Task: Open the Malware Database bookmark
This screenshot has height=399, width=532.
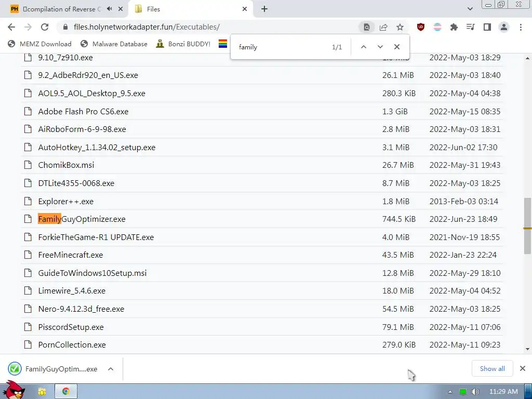Action: tap(114, 44)
